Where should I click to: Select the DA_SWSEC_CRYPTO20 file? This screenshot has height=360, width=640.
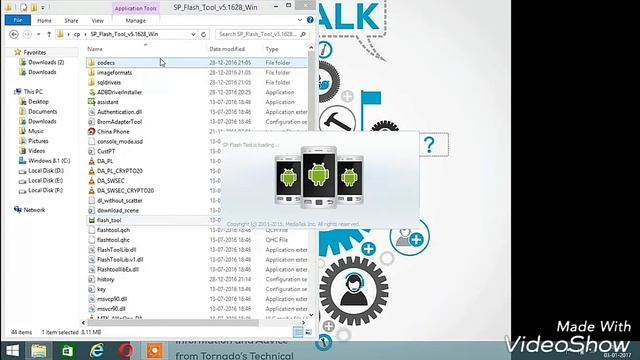(x=125, y=191)
